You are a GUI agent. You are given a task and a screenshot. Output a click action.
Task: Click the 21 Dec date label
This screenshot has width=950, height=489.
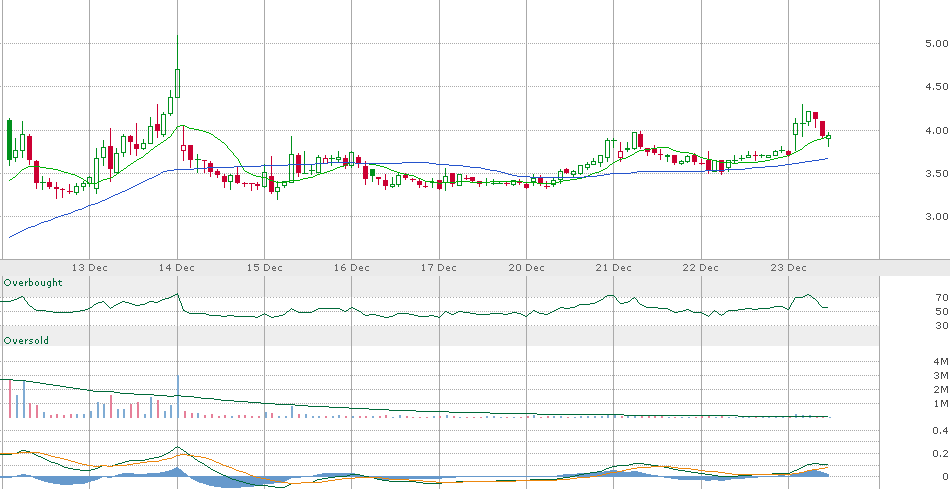tap(614, 267)
